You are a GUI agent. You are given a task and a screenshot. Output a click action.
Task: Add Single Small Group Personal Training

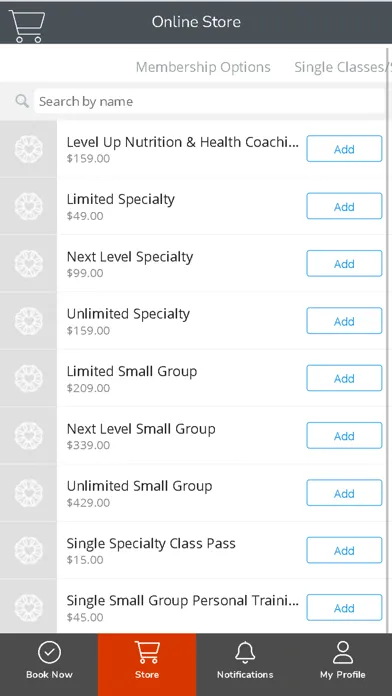[344, 608]
